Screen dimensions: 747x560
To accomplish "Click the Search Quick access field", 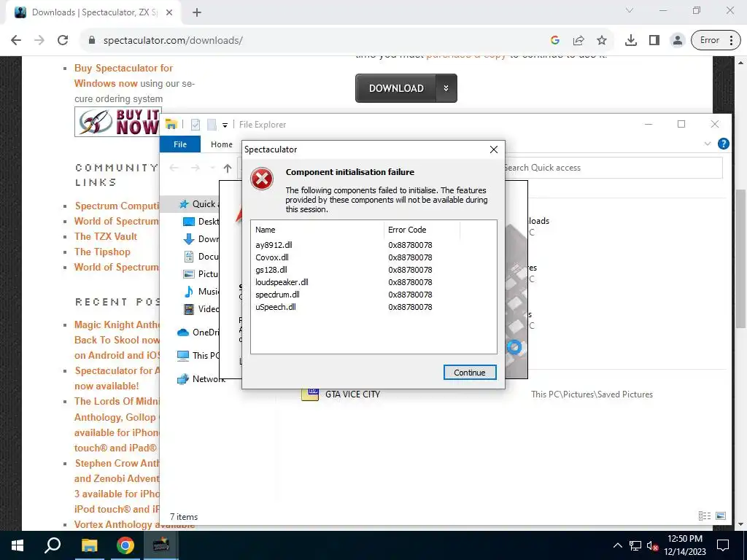I will pyautogui.click(x=613, y=168).
